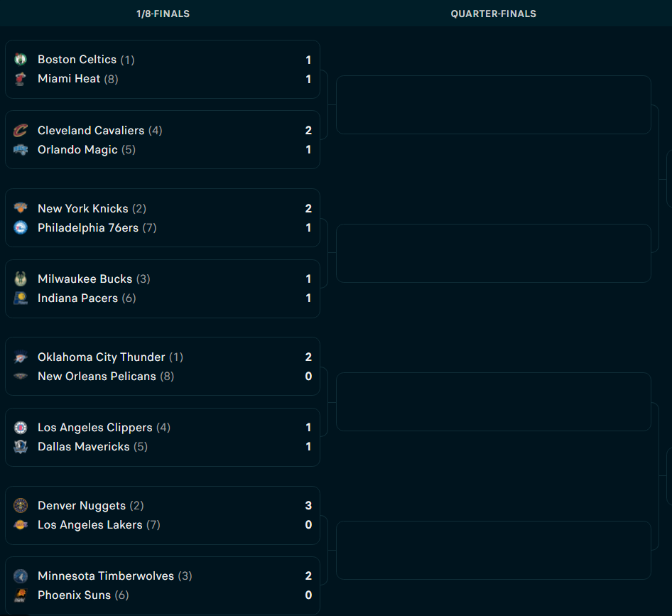Click the empty quarter-final slot after Celtics–Heat

coord(493,105)
